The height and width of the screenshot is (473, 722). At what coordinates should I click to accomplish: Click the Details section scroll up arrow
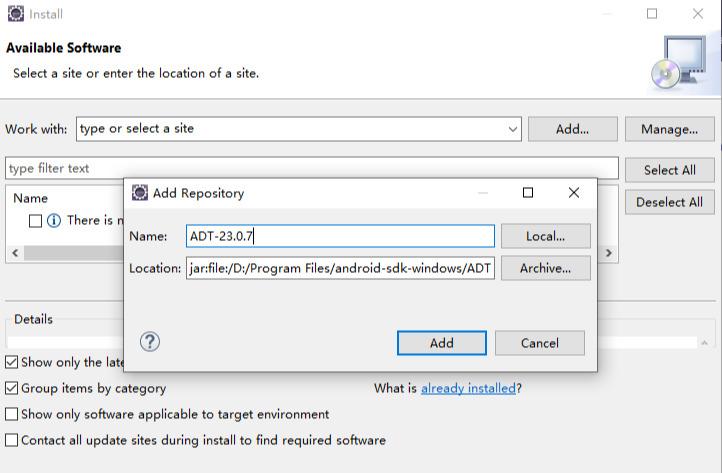click(705, 343)
